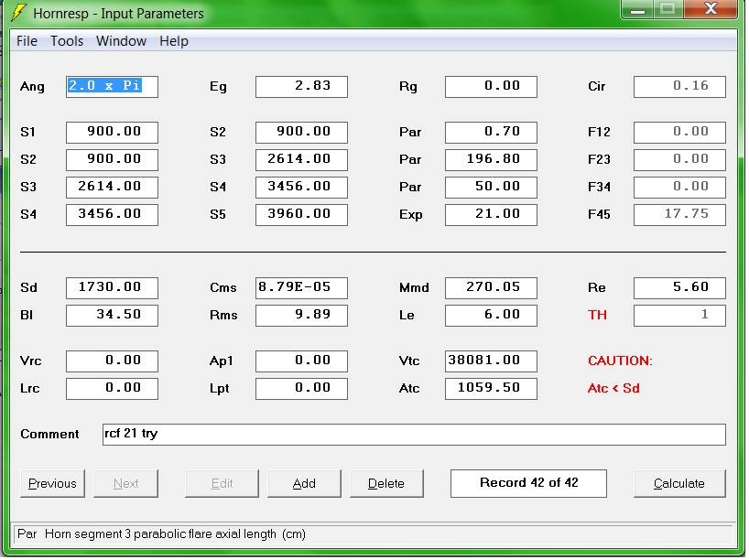Select the Ang field showing 2.0 x Pi
The width and height of the screenshot is (749, 560).
pos(112,87)
